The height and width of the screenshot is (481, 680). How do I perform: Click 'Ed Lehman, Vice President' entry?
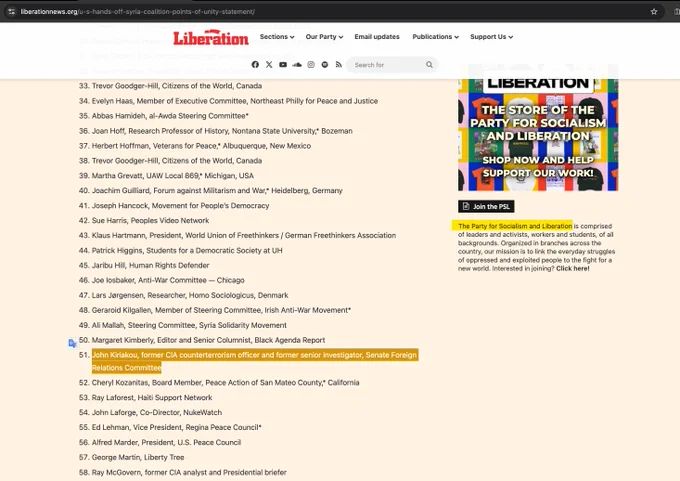pos(177,427)
